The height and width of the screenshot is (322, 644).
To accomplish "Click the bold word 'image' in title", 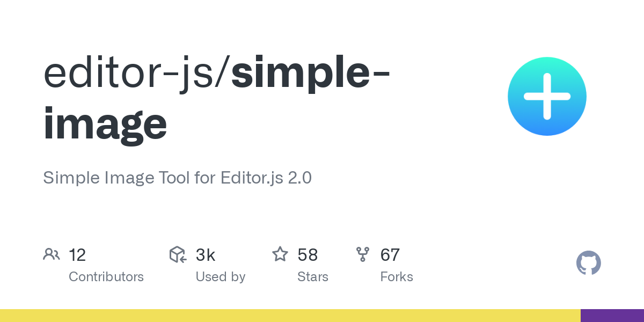I will coord(105,123).
